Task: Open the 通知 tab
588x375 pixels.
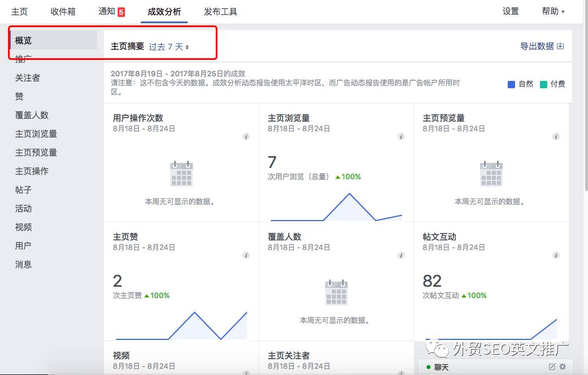Action: (111, 12)
